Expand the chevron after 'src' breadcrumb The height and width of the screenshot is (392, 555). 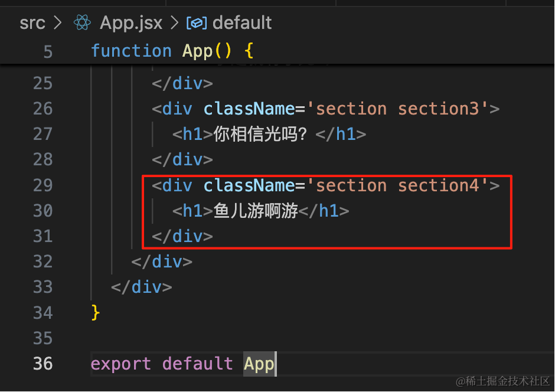click(58, 23)
